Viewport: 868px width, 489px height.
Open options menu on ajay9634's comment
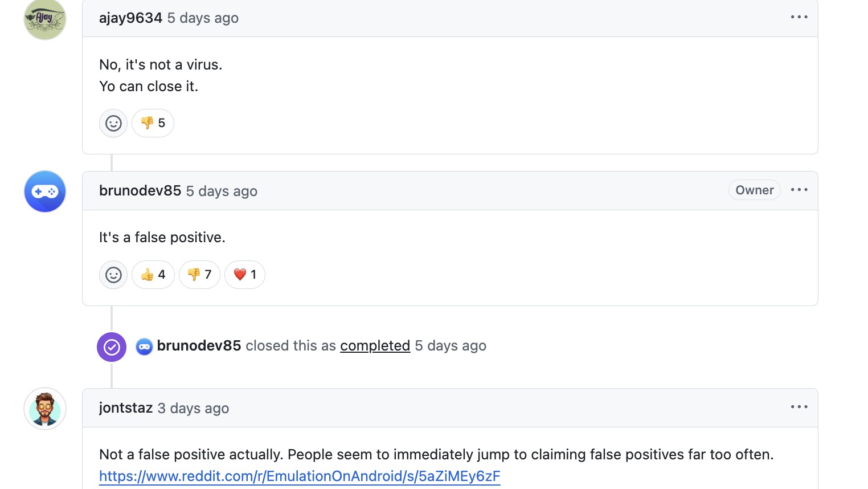799,17
